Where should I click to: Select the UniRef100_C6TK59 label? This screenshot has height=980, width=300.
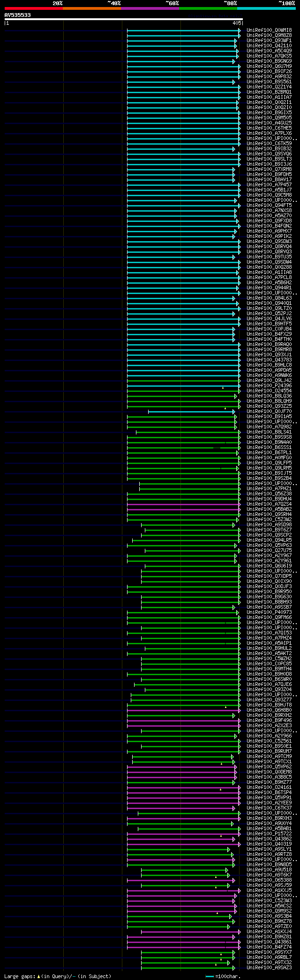[269, 144]
